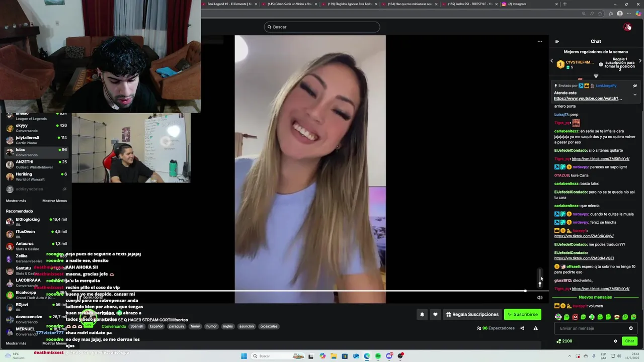Open the three-dot menu above the stream

tap(540, 41)
